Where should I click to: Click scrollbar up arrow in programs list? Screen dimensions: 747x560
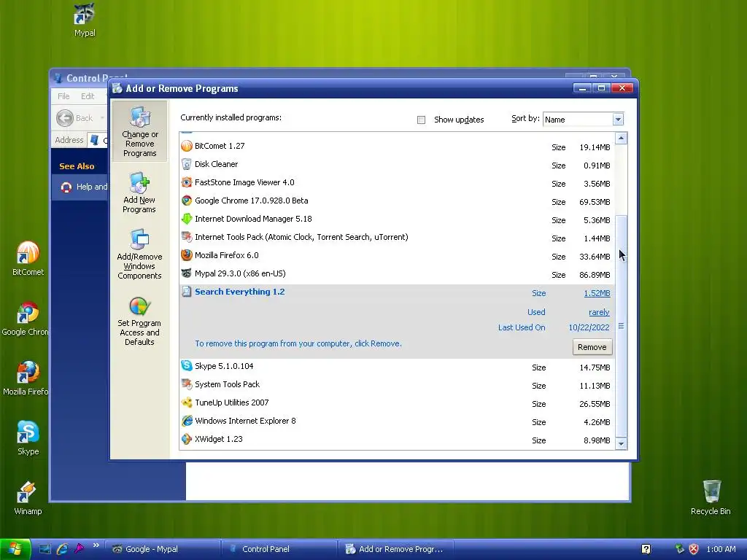(x=621, y=139)
